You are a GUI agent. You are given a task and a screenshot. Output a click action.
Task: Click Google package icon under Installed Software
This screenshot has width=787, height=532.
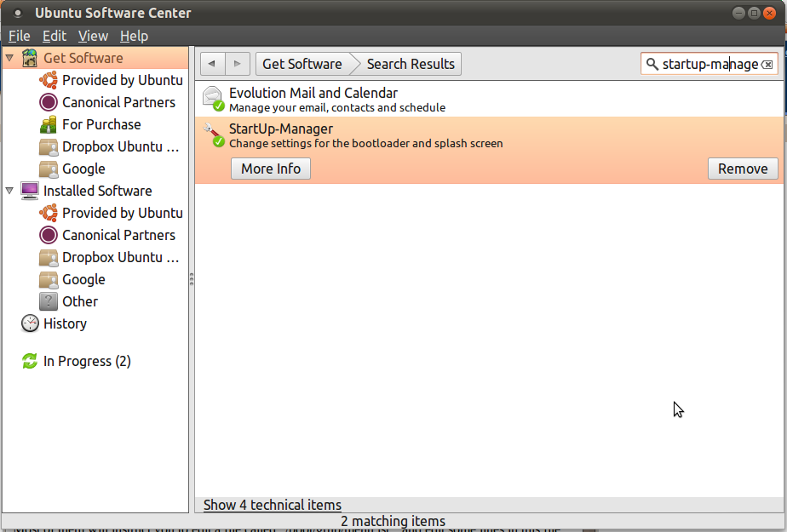49,279
